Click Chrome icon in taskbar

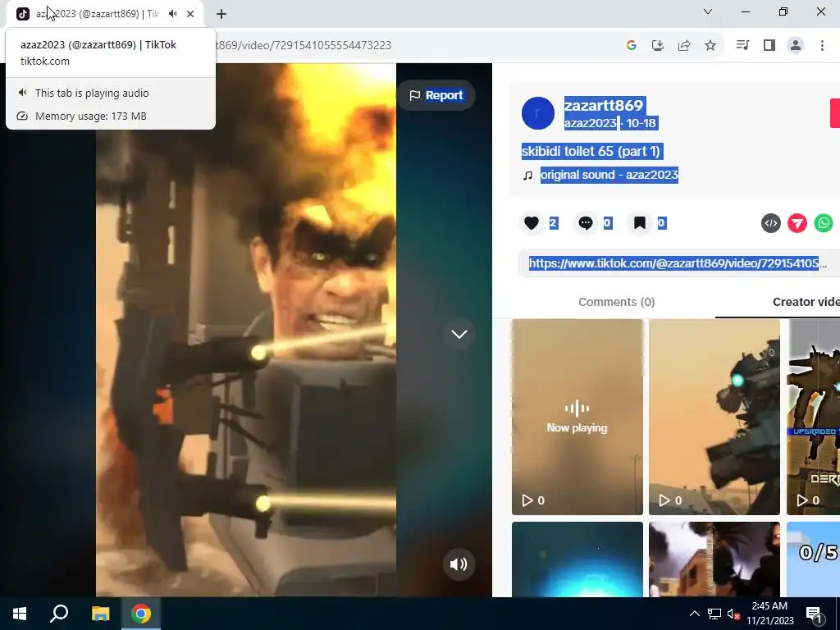point(141,614)
